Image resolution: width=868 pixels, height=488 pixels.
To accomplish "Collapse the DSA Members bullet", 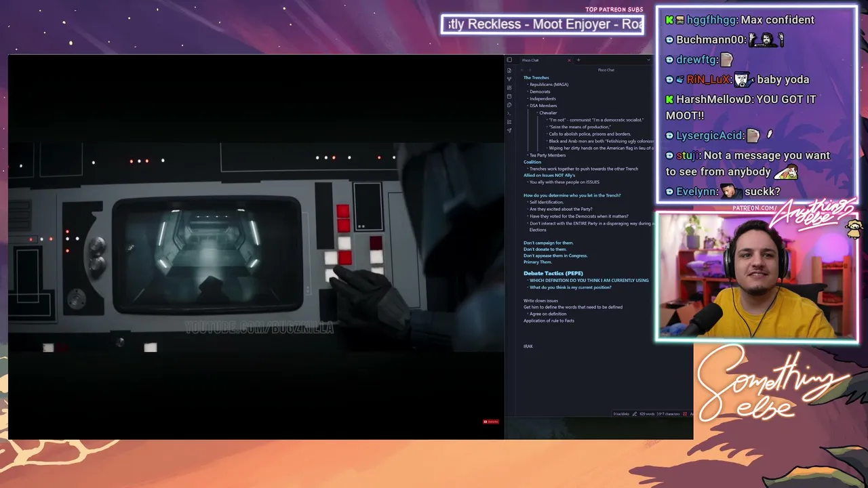I will pos(527,106).
